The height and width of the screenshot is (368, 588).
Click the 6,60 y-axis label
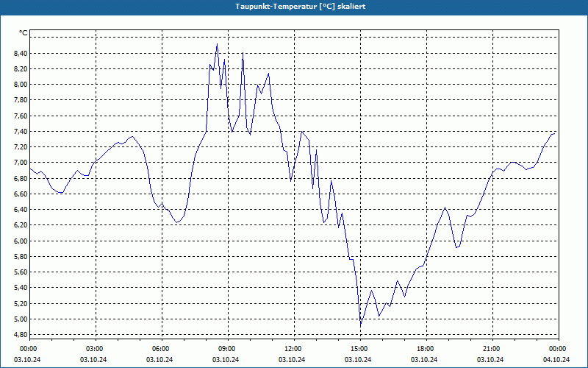21,194
